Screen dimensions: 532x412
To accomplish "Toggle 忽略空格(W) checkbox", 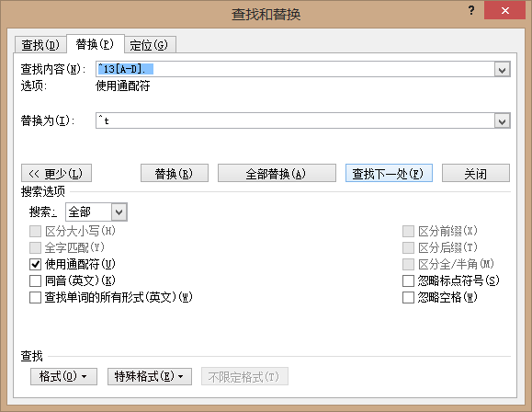I will 408,298.
